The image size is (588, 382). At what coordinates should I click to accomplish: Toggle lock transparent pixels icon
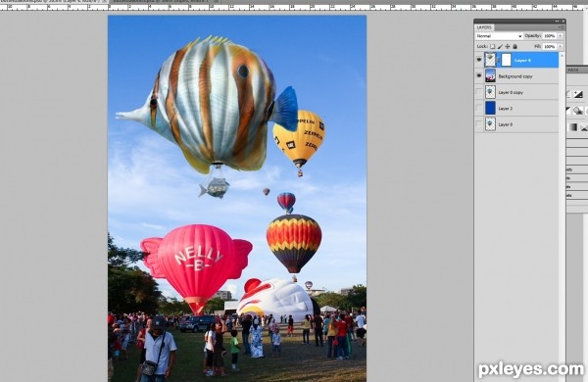[492, 46]
